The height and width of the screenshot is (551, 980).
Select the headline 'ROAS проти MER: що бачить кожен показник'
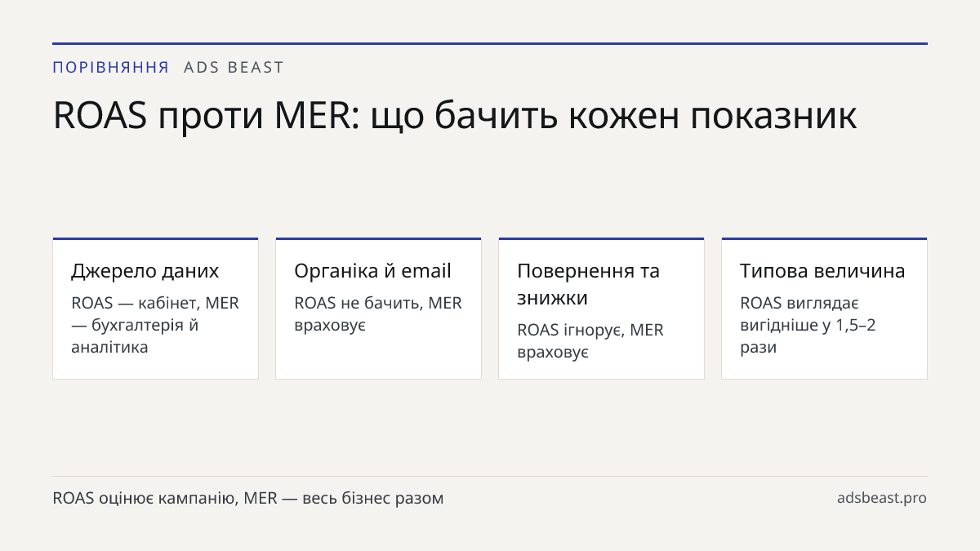coord(455,116)
